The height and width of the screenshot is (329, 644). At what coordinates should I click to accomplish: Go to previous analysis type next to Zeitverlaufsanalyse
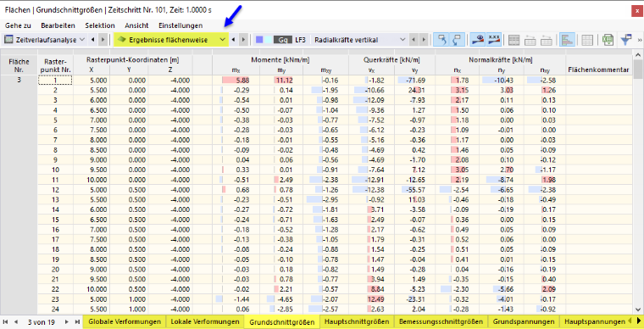pyautogui.click(x=92, y=40)
